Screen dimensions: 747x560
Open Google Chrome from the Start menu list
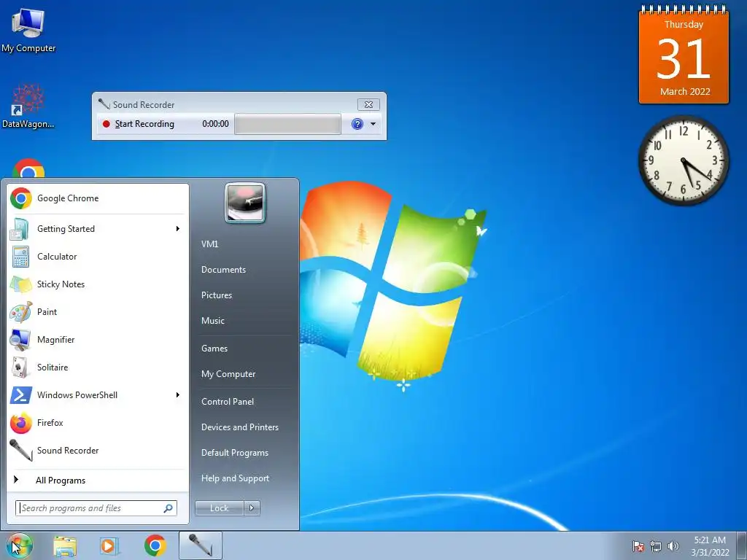pos(98,198)
